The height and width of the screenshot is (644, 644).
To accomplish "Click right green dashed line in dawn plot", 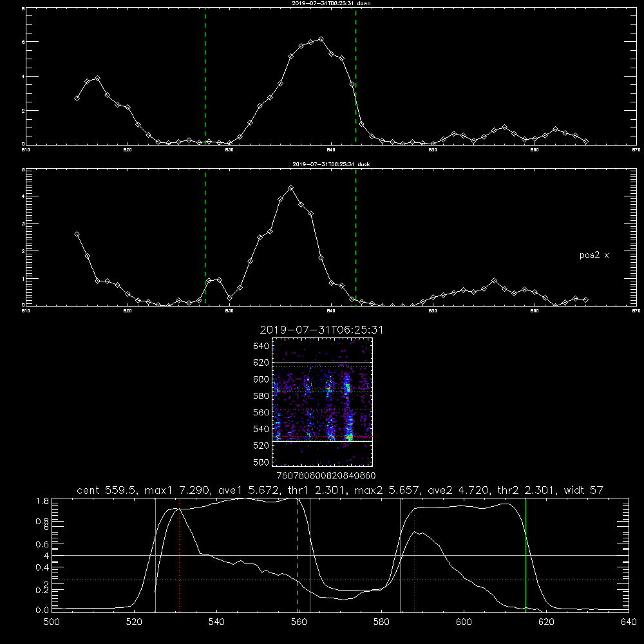I will pyautogui.click(x=355, y=77).
